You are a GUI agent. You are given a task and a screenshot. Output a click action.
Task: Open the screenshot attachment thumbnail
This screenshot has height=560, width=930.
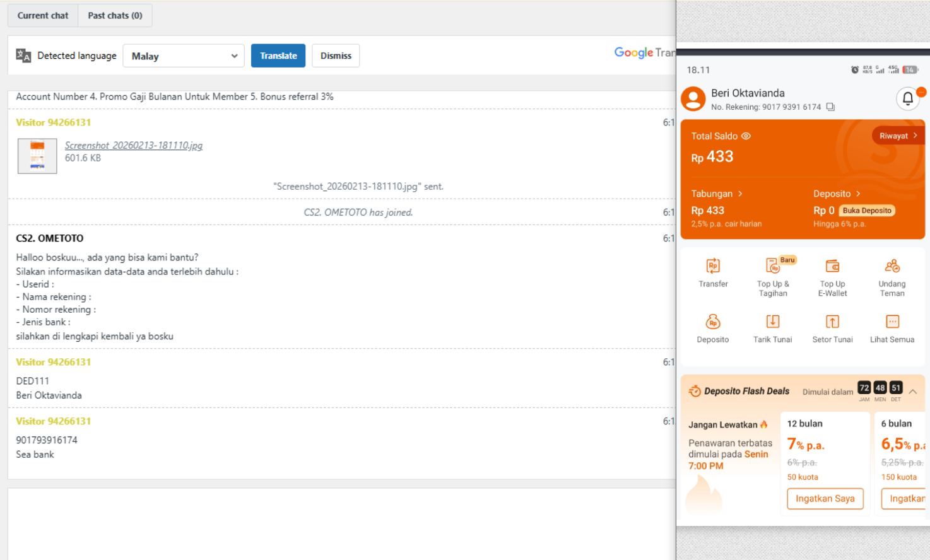(37, 156)
